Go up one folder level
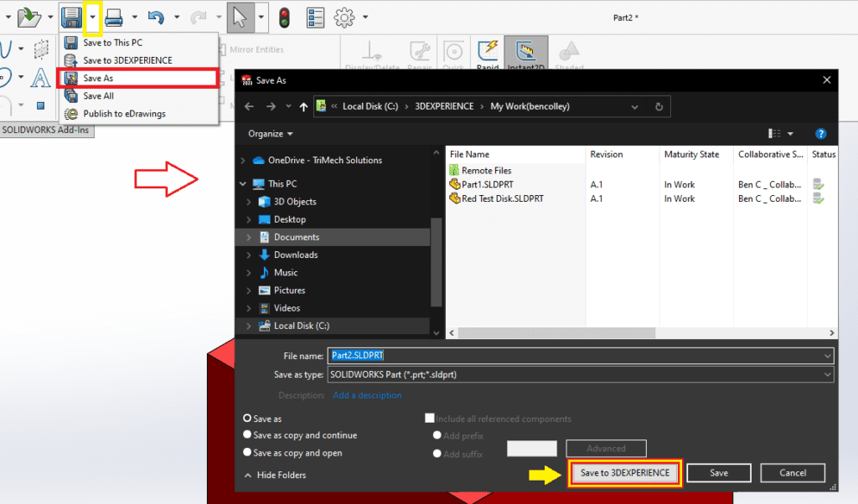The width and height of the screenshot is (858, 504). coord(303,106)
